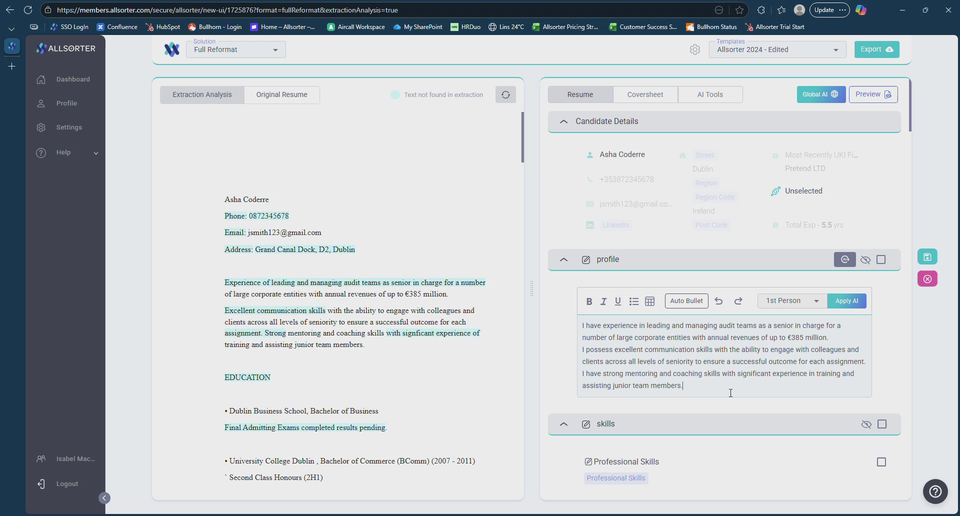Insert a table using the editor toolbar
960x516 pixels.
point(650,301)
